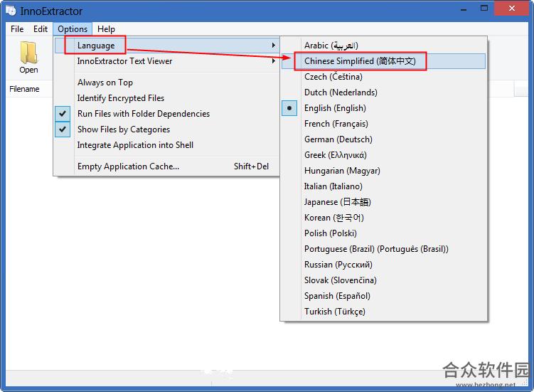The image size is (534, 392).
Task: Switch language to Chinese Simplified
Action: [x=383, y=61]
